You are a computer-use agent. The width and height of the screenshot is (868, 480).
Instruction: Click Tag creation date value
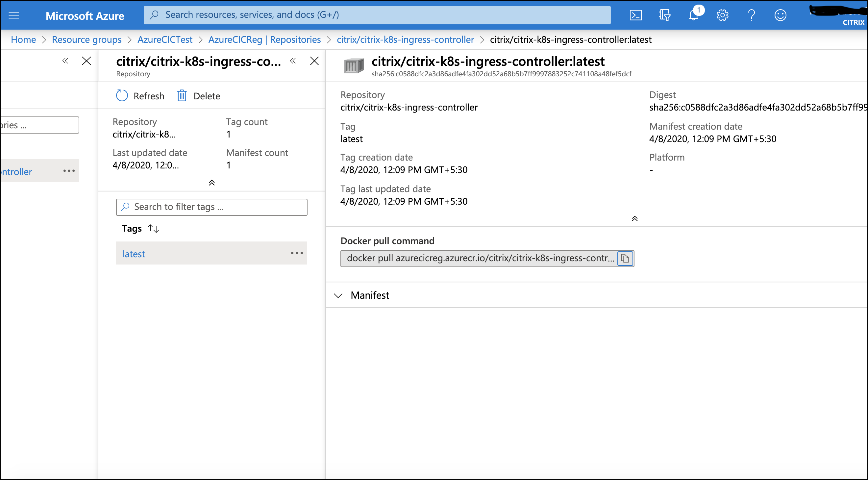pos(404,170)
